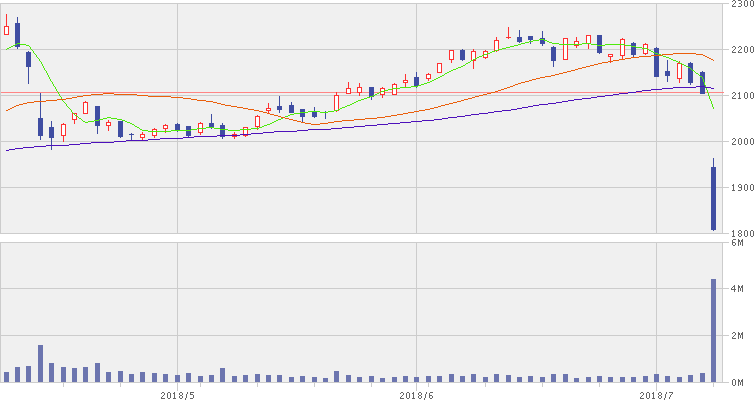Click the red horizontal price line

pos(300,93)
